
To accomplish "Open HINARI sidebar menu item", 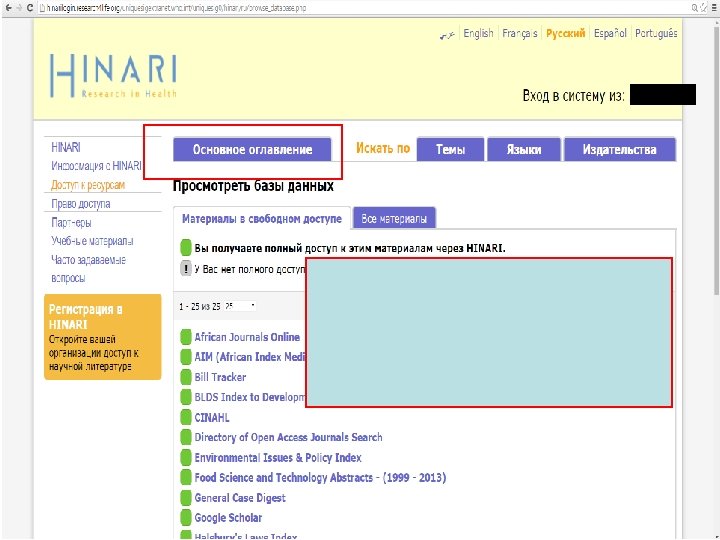I will click(x=66, y=147).
